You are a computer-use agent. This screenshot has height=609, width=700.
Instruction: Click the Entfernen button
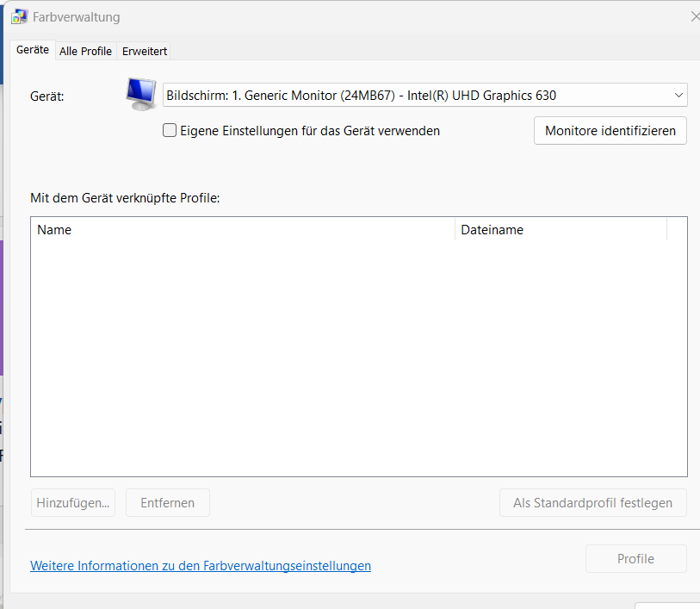click(167, 503)
